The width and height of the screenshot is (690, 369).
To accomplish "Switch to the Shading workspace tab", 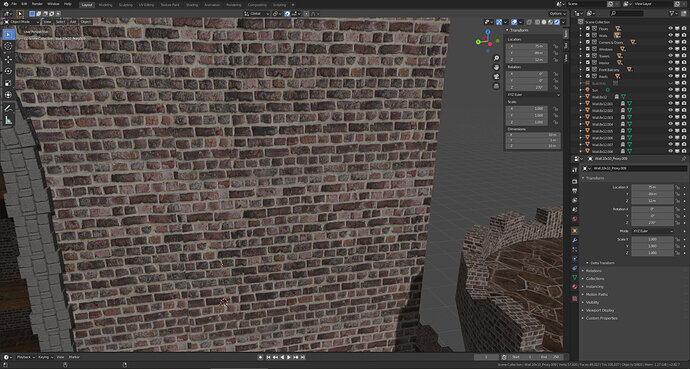I will (192, 4).
